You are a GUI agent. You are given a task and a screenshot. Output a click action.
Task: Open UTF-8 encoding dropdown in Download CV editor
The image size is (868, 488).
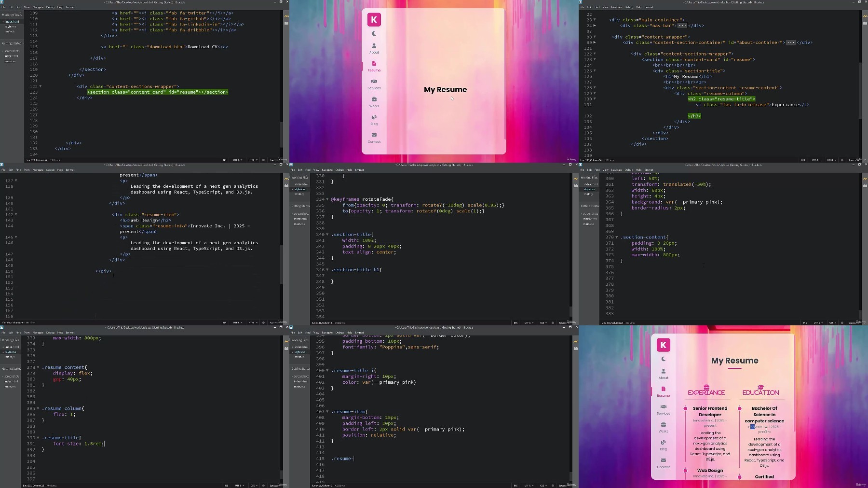click(x=238, y=160)
